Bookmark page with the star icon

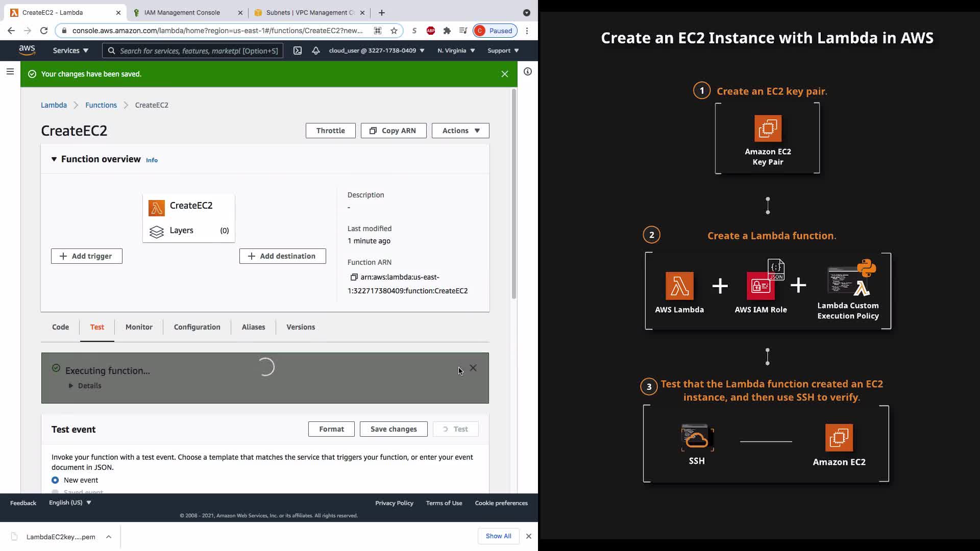(x=394, y=31)
